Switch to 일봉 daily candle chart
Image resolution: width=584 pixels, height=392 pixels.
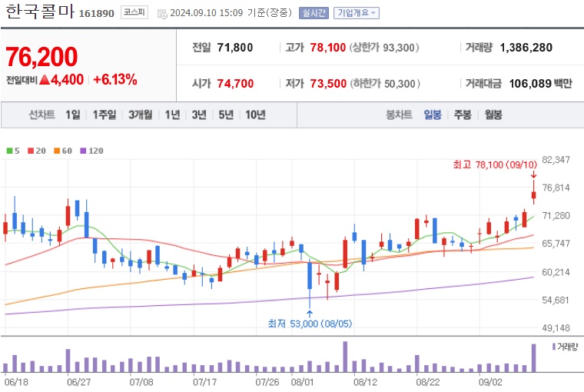point(433,115)
